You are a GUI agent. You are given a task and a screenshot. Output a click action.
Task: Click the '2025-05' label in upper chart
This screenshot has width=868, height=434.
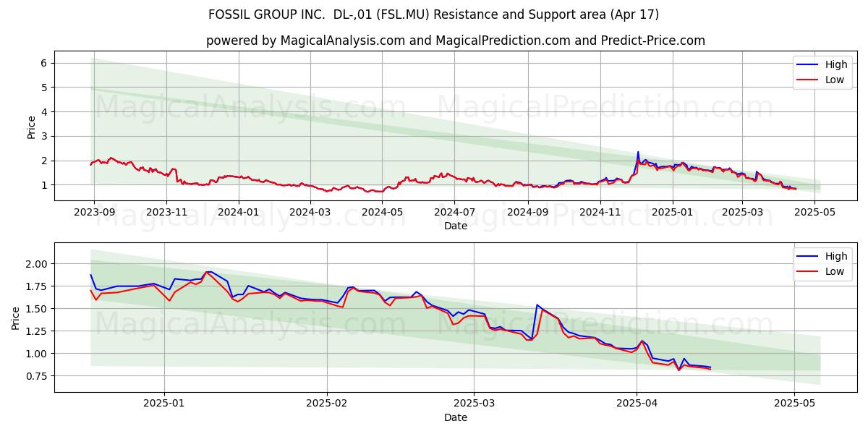click(815, 212)
